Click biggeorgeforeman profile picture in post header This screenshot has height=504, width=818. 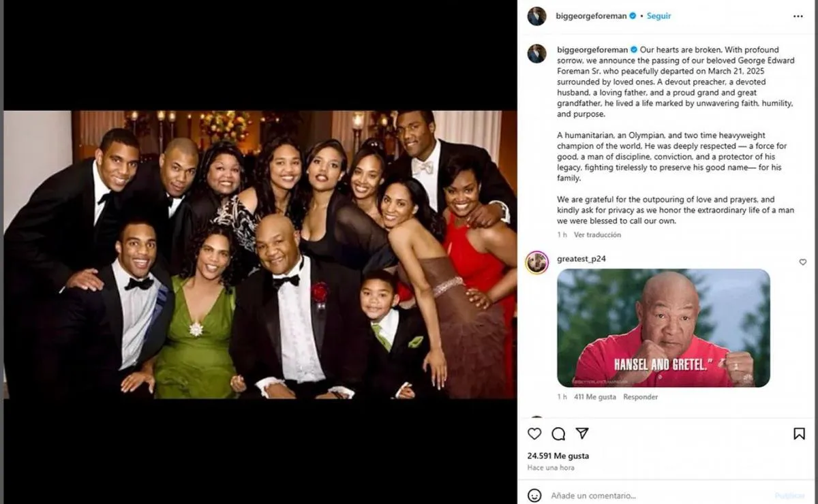[536, 16]
